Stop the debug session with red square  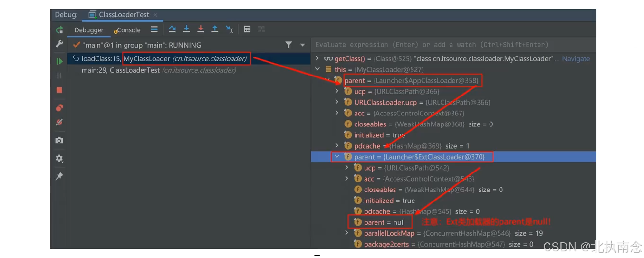pyautogui.click(x=59, y=90)
